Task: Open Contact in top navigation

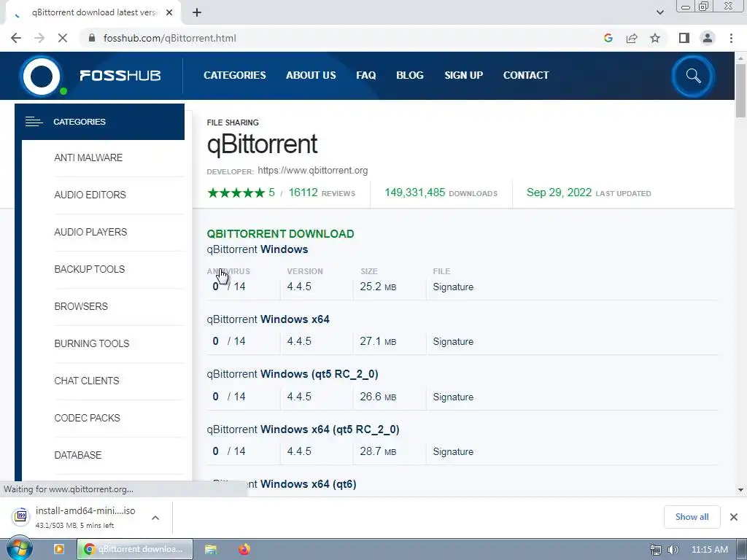Action: [x=526, y=75]
